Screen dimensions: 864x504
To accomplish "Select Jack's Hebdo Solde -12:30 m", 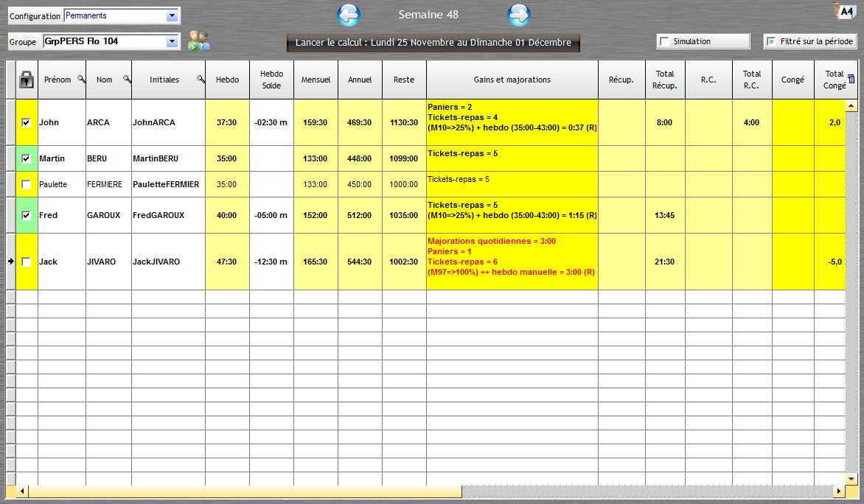I will coord(271,262).
